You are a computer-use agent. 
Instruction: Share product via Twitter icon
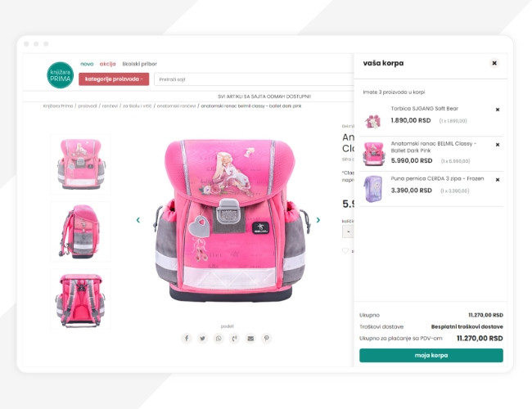(202, 338)
